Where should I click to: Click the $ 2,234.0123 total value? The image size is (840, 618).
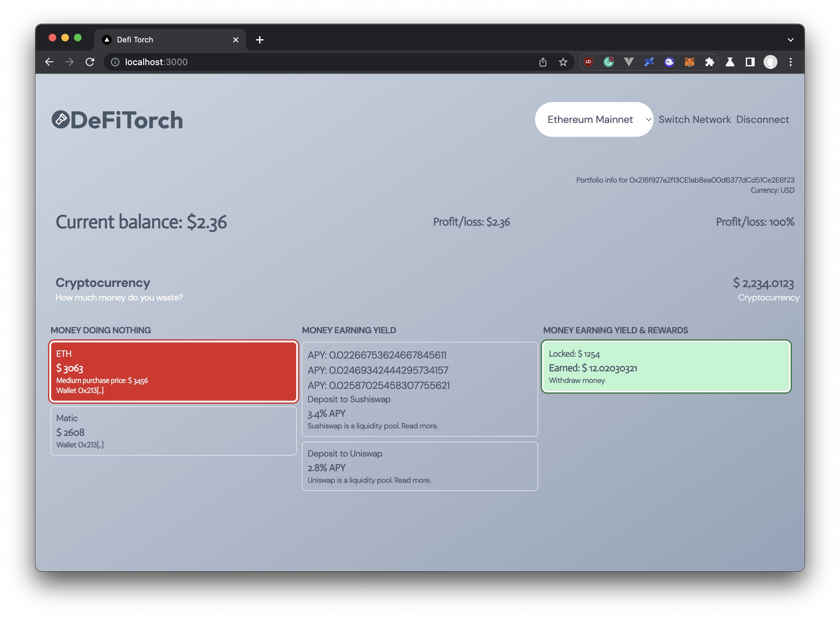(764, 283)
